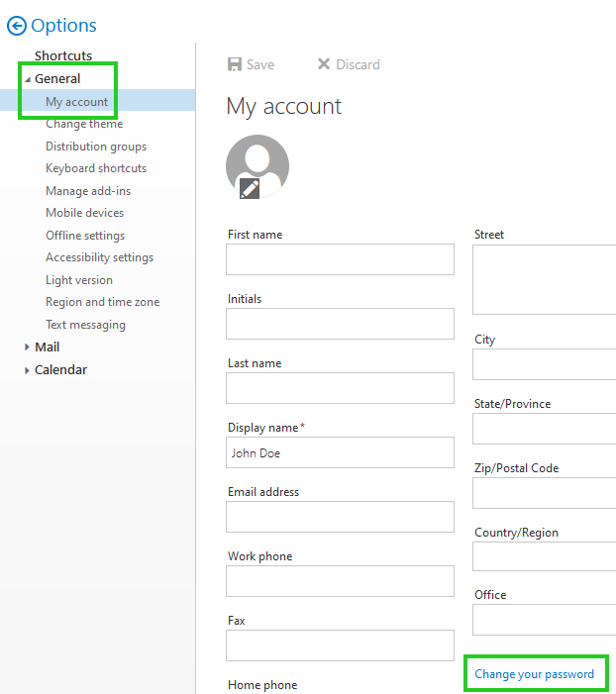Screen dimensions: 616x694
Task: Select Distribution groups in sidebar
Action: (95, 147)
